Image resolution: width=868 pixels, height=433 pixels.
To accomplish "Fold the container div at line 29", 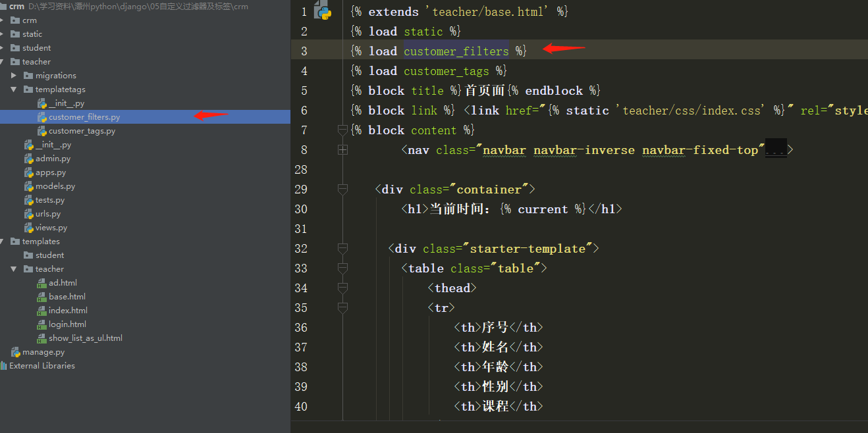I will click(x=342, y=190).
